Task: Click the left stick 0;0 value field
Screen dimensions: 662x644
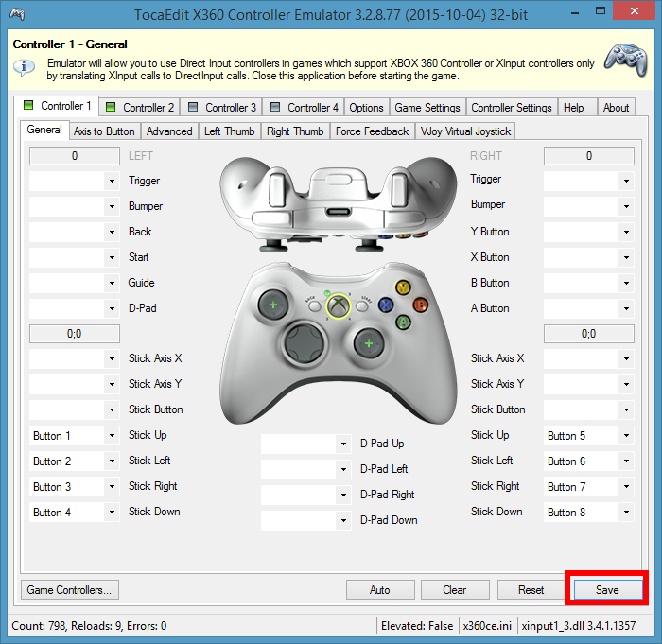Action: (x=75, y=334)
